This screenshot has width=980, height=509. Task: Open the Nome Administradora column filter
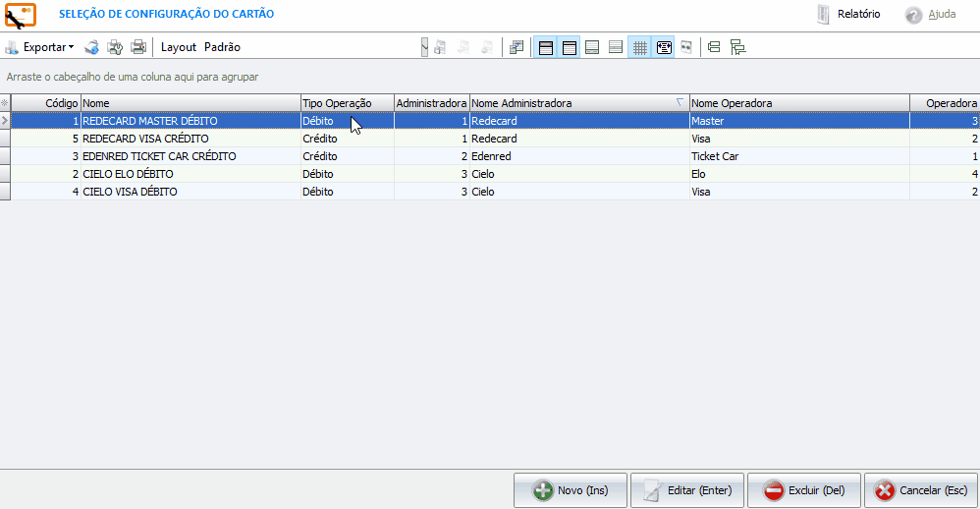pos(680,102)
